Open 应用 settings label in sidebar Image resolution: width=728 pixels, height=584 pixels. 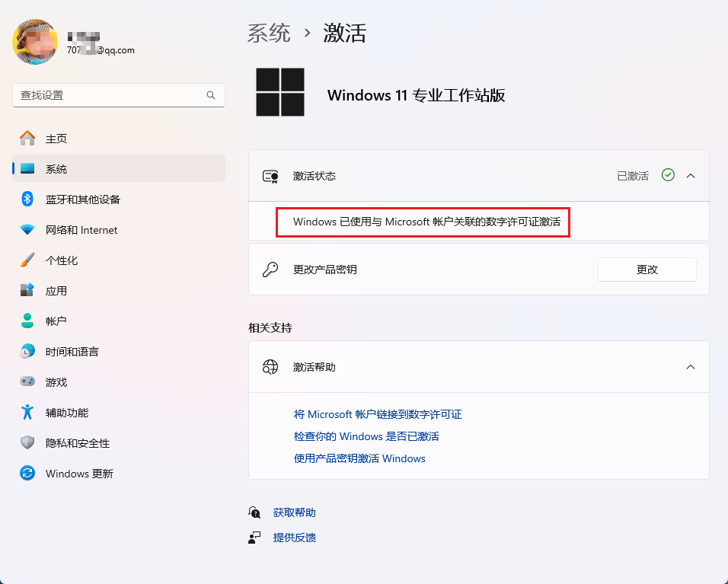tap(56, 291)
